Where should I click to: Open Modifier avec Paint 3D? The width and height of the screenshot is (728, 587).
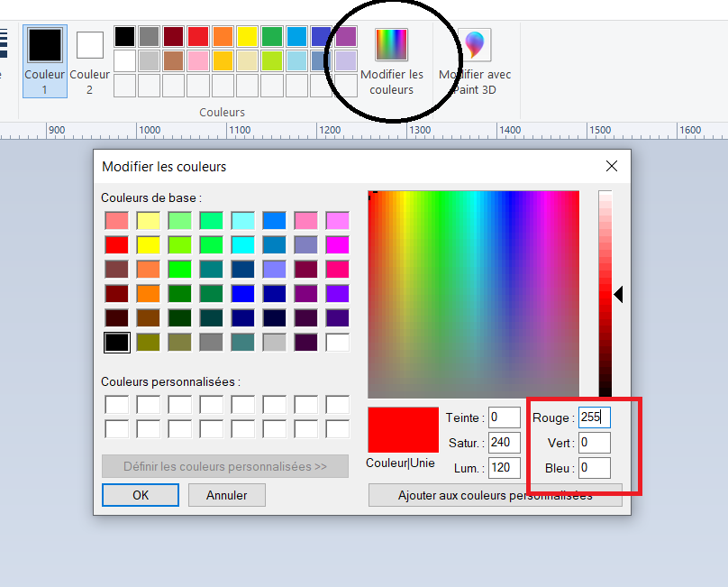click(x=475, y=61)
